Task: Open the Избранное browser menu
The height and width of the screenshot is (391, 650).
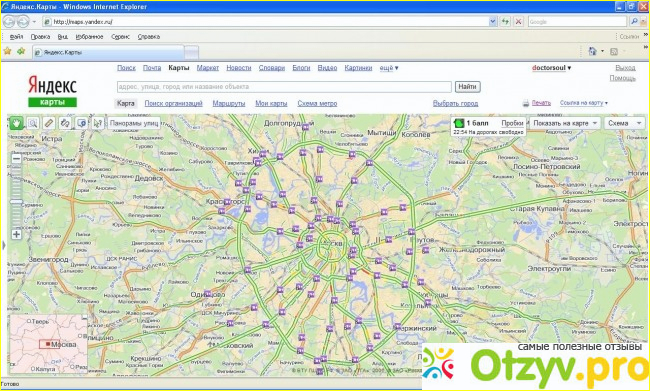Action: [x=89, y=36]
